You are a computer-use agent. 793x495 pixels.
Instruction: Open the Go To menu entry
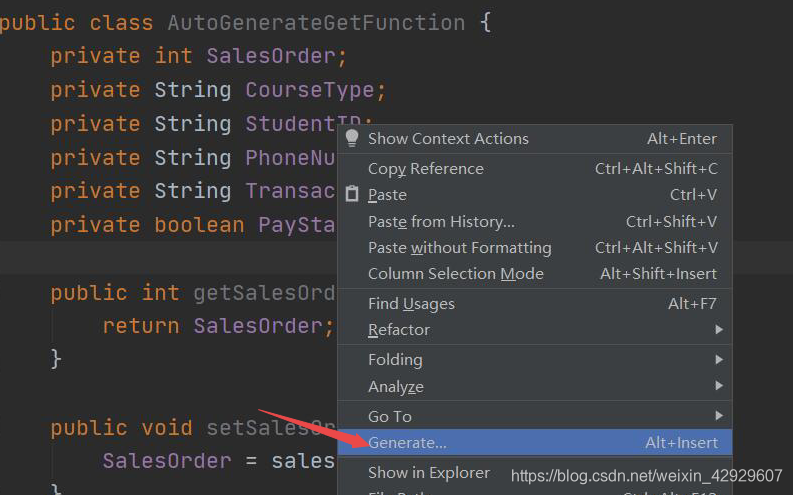click(x=535, y=416)
